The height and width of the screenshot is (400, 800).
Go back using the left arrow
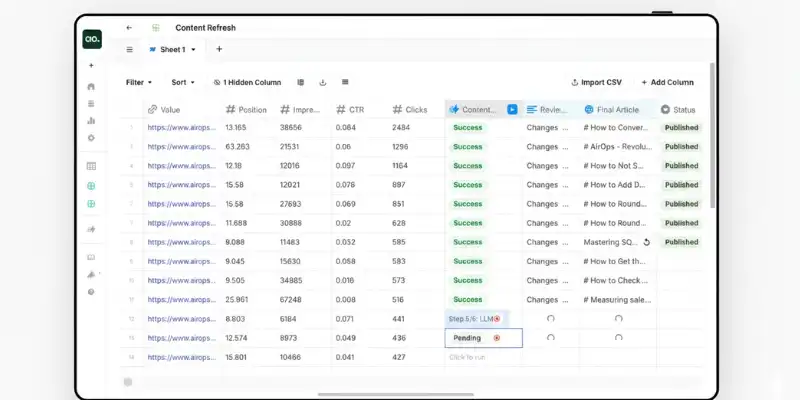(129, 28)
